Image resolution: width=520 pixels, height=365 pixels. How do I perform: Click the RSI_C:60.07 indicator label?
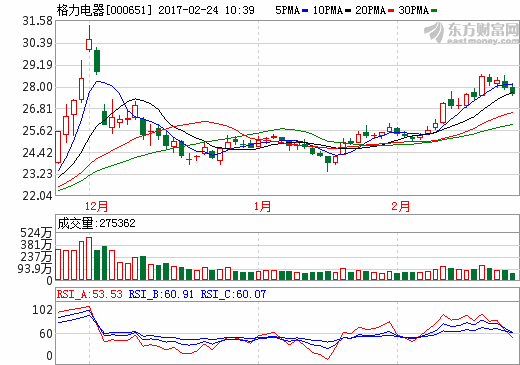click(x=233, y=294)
